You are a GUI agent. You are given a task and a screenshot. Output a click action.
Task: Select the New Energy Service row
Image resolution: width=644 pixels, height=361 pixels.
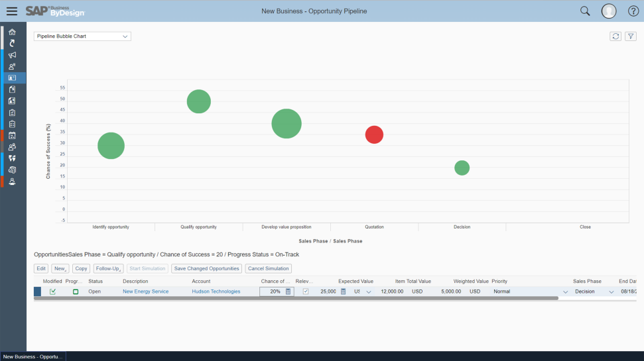tap(37, 291)
